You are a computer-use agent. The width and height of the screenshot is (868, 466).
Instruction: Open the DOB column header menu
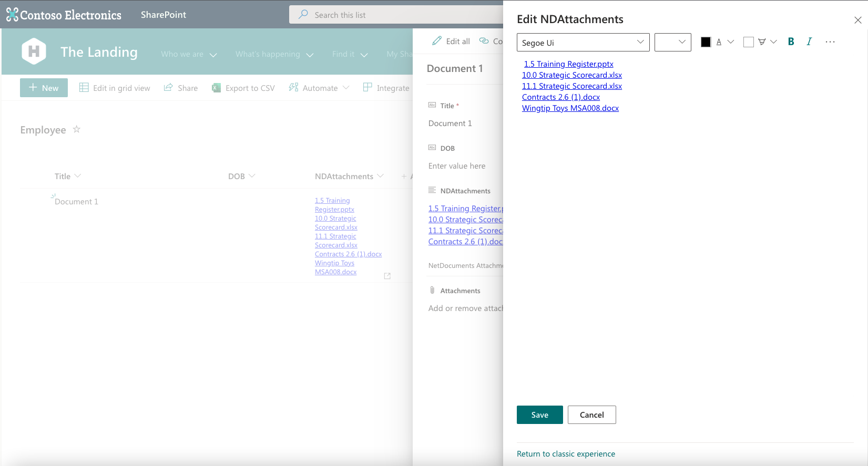(x=242, y=176)
